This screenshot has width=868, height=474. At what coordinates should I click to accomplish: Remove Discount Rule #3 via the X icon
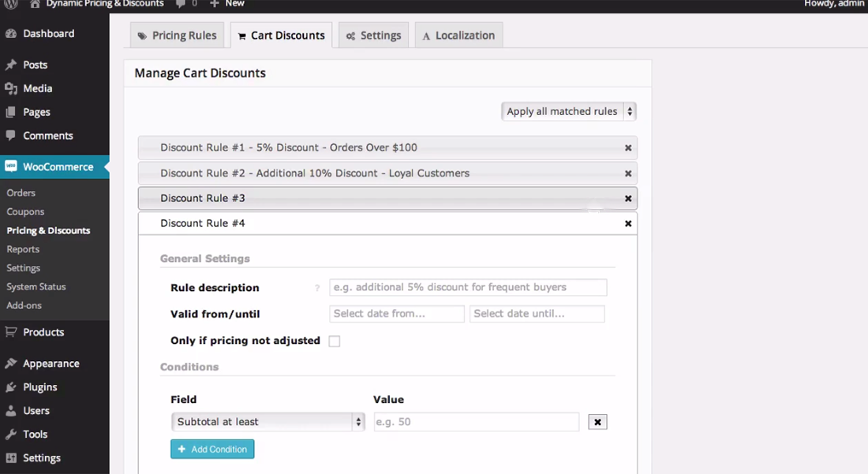[628, 199]
